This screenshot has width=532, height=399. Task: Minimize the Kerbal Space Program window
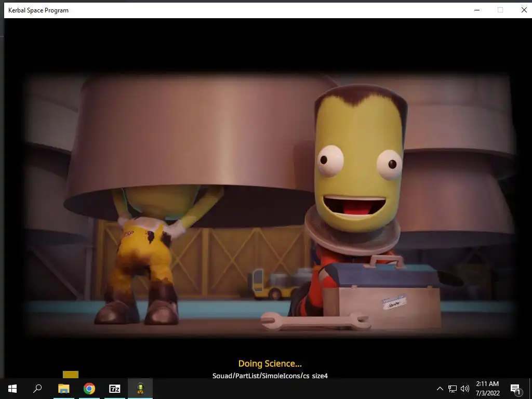(477, 10)
